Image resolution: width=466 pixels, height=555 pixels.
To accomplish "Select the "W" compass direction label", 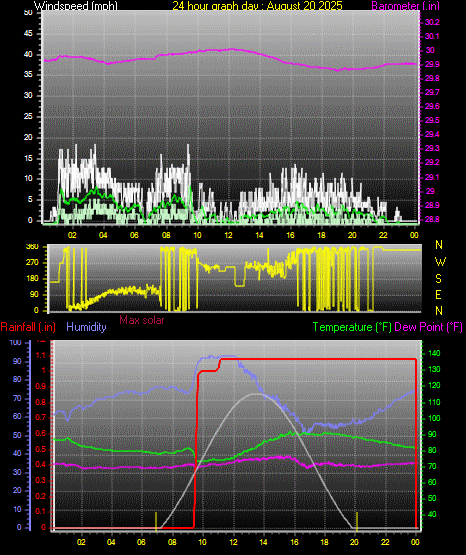I will pyautogui.click(x=440, y=262).
